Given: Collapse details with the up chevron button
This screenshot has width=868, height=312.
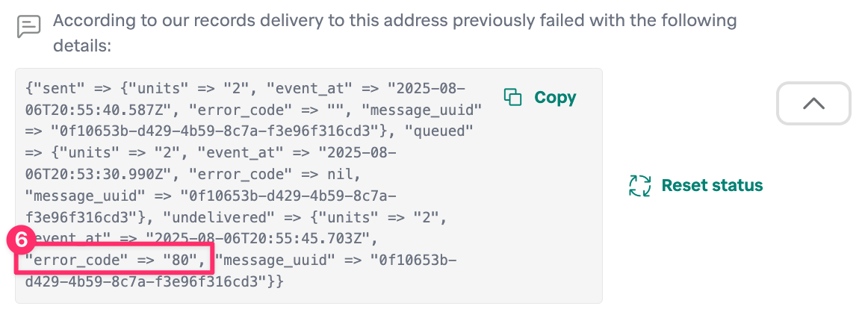Looking at the screenshot, I should pos(813,103).
